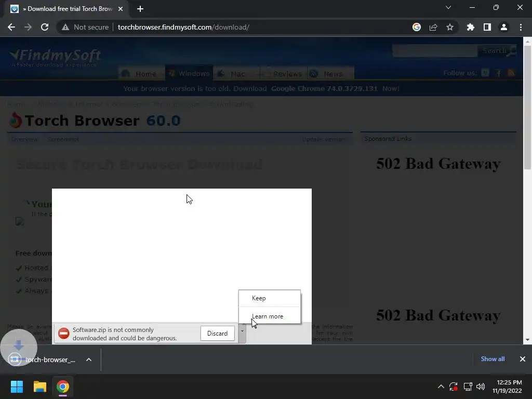Click the address bar URL field

click(258, 27)
